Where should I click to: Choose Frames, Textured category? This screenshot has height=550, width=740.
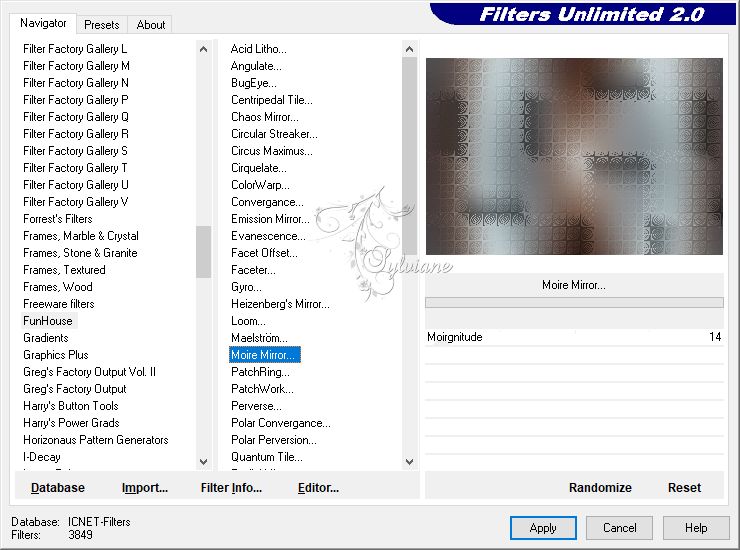point(64,270)
